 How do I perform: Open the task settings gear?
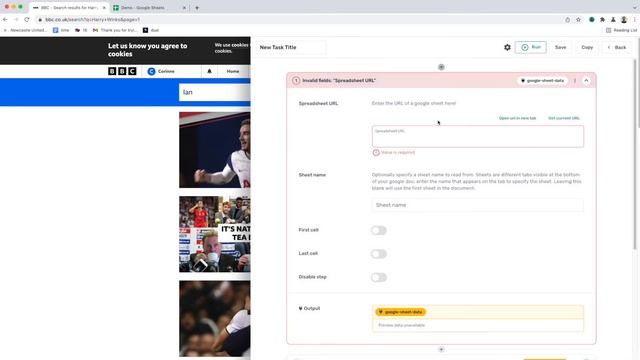point(507,47)
